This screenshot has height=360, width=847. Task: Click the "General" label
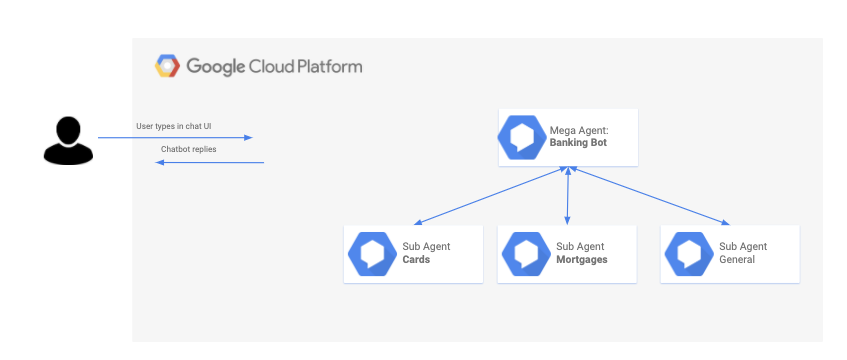737,259
